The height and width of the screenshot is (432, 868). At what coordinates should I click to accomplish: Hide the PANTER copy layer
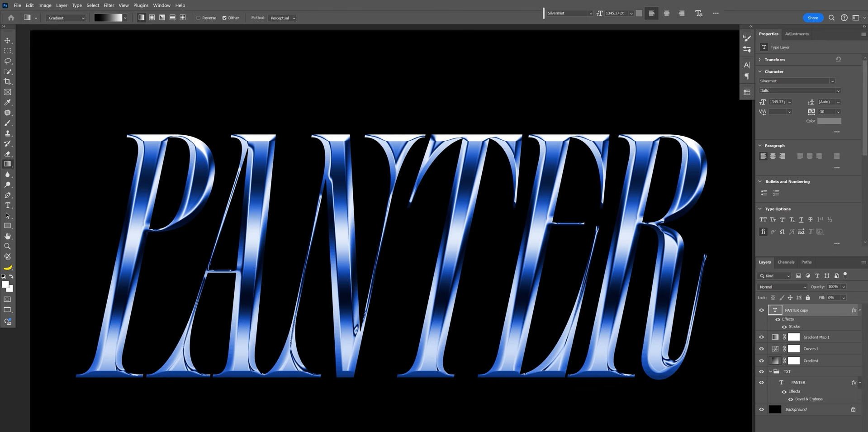tap(762, 310)
